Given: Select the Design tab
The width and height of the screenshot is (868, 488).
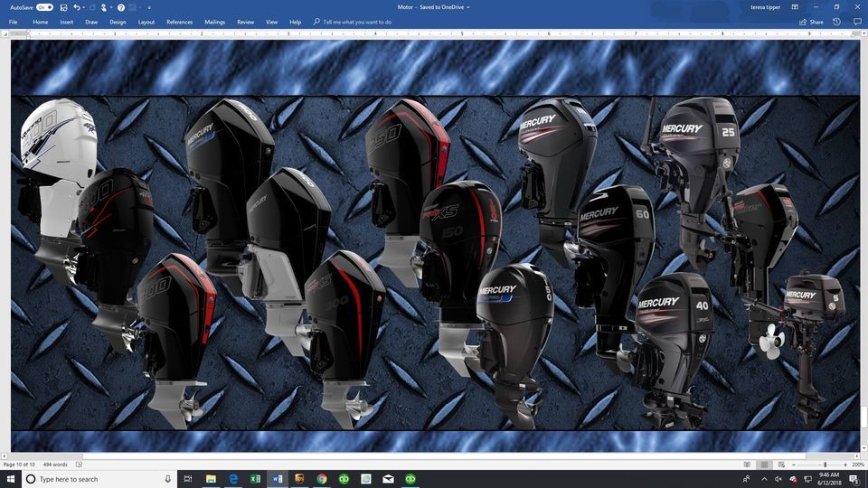Looking at the screenshot, I should (118, 22).
